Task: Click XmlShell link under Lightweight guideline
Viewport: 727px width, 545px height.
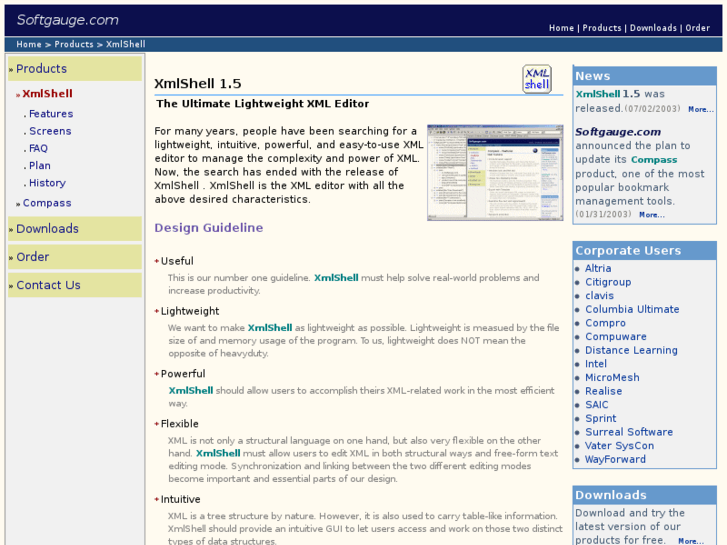Action: [x=270, y=328]
